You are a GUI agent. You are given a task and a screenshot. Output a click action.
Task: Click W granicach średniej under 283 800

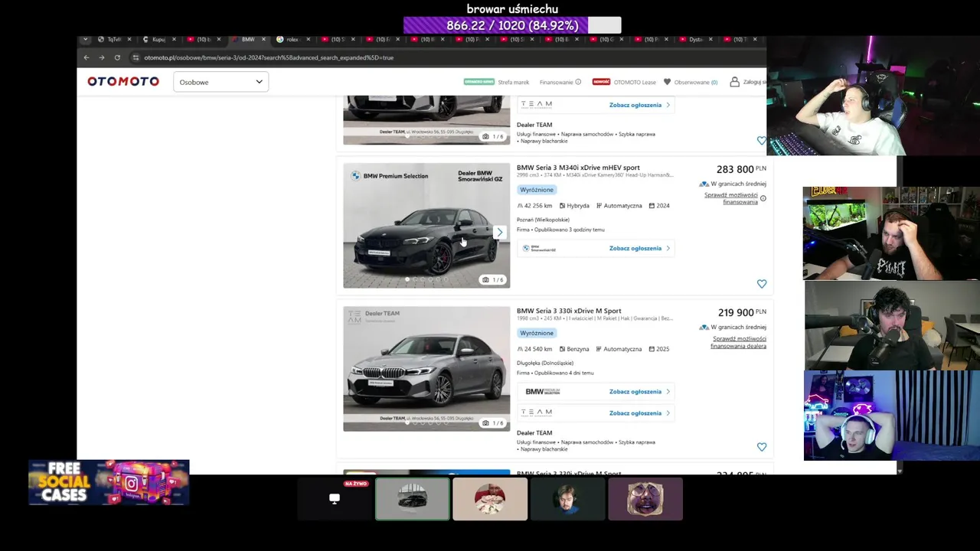(738, 184)
